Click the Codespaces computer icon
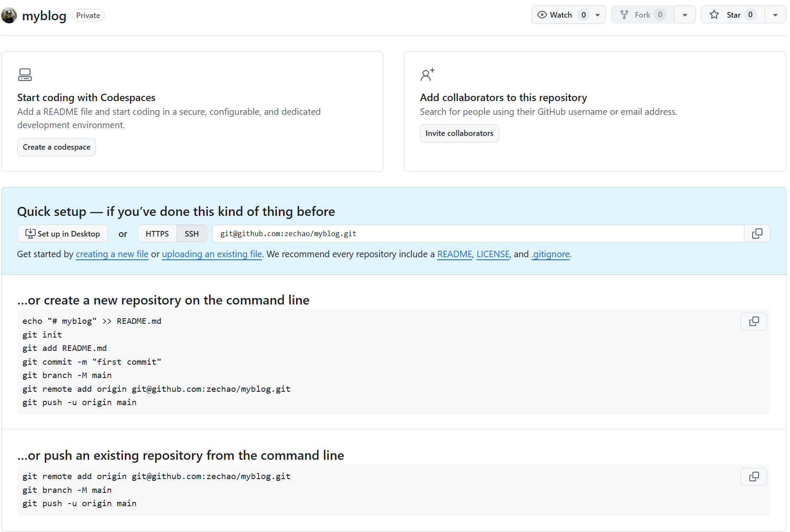This screenshot has width=790, height=532. pos(25,75)
